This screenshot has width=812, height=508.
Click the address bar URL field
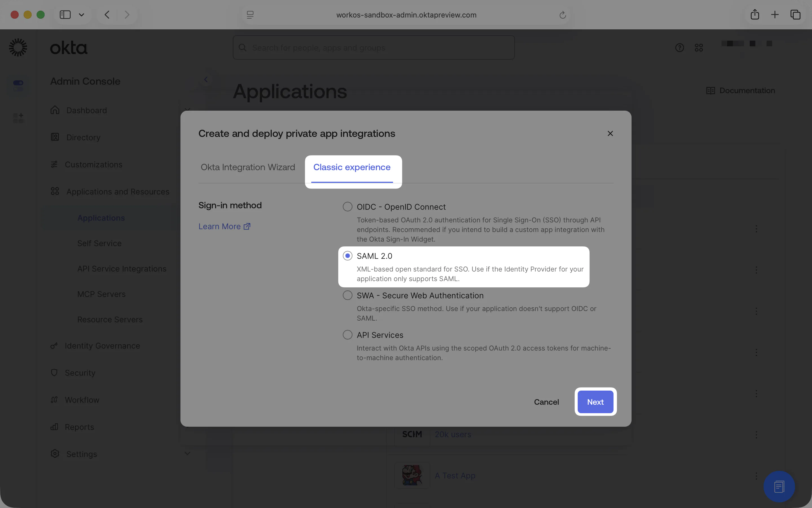406,15
